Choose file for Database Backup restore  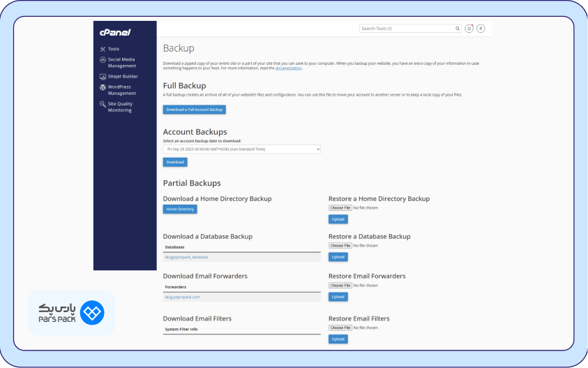point(340,246)
